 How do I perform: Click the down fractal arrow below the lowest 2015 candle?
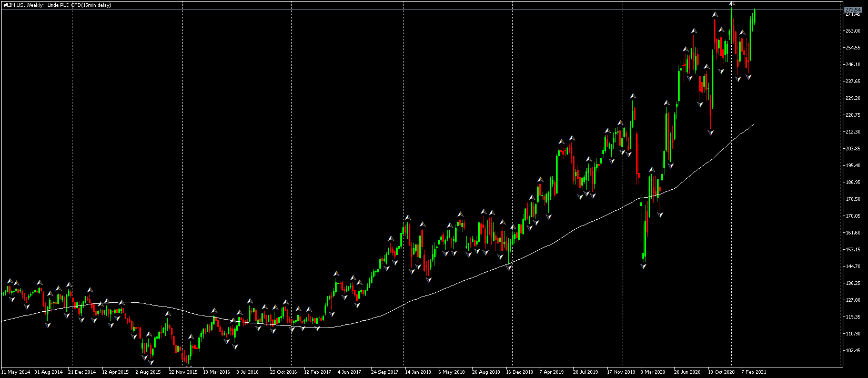coord(188,366)
